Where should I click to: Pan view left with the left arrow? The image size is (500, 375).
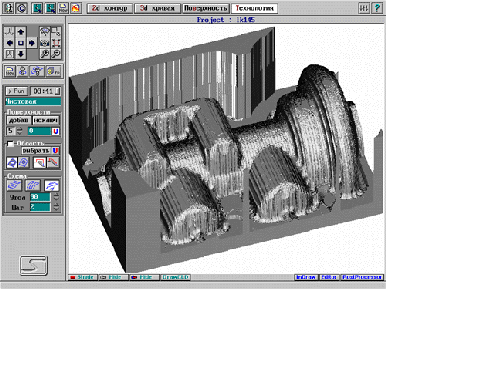click(9, 43)
